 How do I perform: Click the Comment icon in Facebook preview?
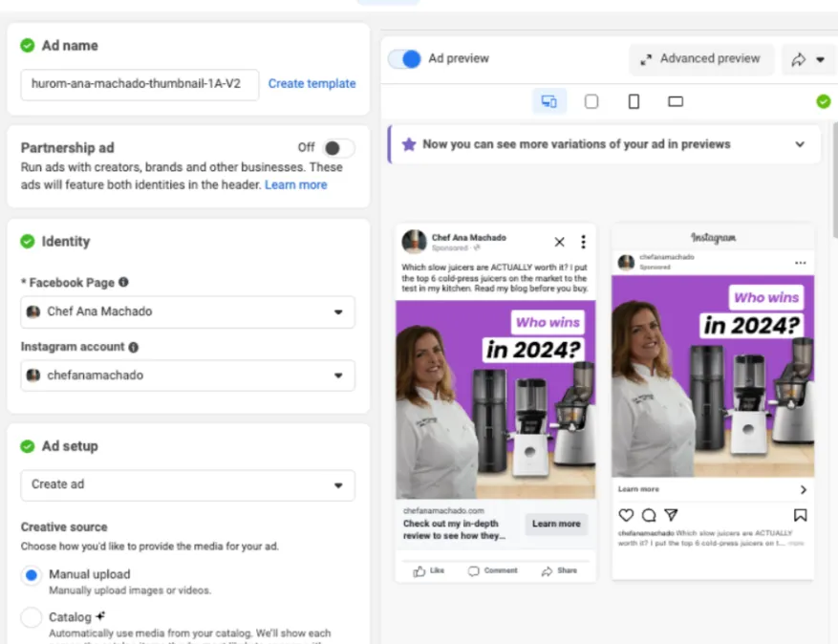[474, 571]
